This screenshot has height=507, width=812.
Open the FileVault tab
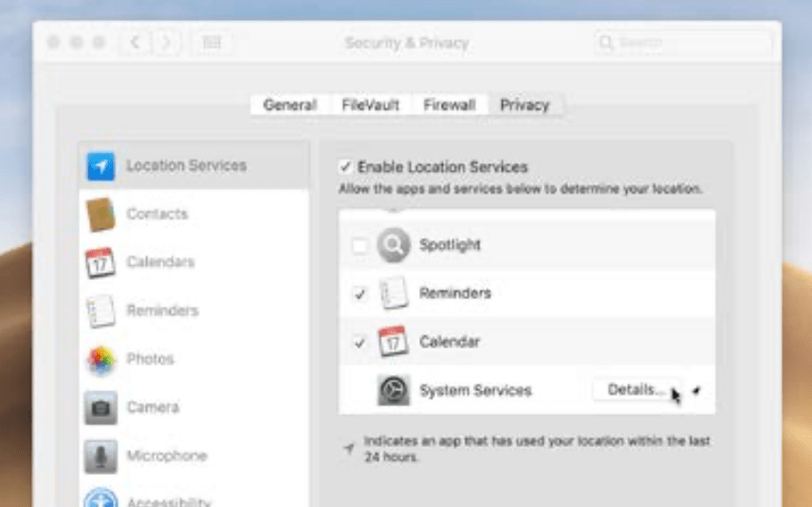tap(370, 105)
